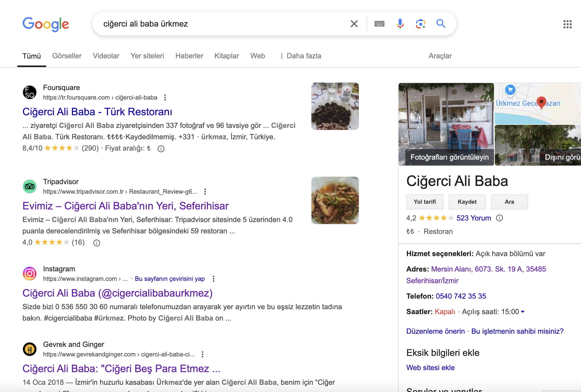This screenshot has height=392, width=581.
Task: Open Ciğerci Ali Baba - Türk Restoranı link
Action: click(x=97, y=112)
